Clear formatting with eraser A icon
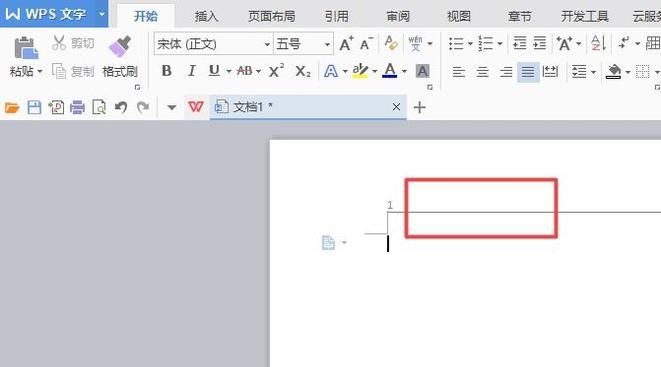 (391, 43)
